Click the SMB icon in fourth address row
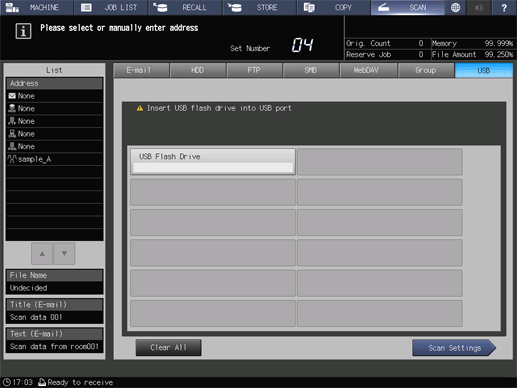This screenshot has width=517, height=388. click(x=12, y=134)
